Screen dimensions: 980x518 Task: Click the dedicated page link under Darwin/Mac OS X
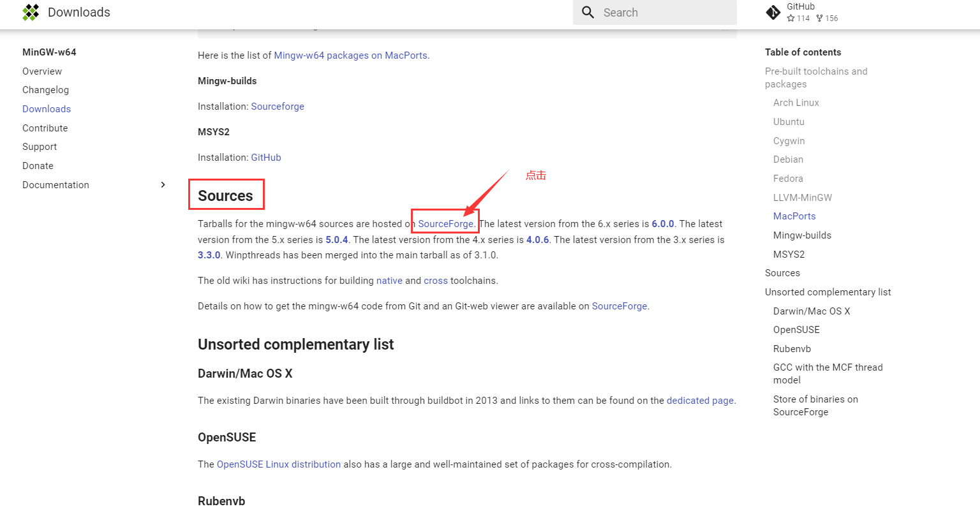click(x=700, y=400)
